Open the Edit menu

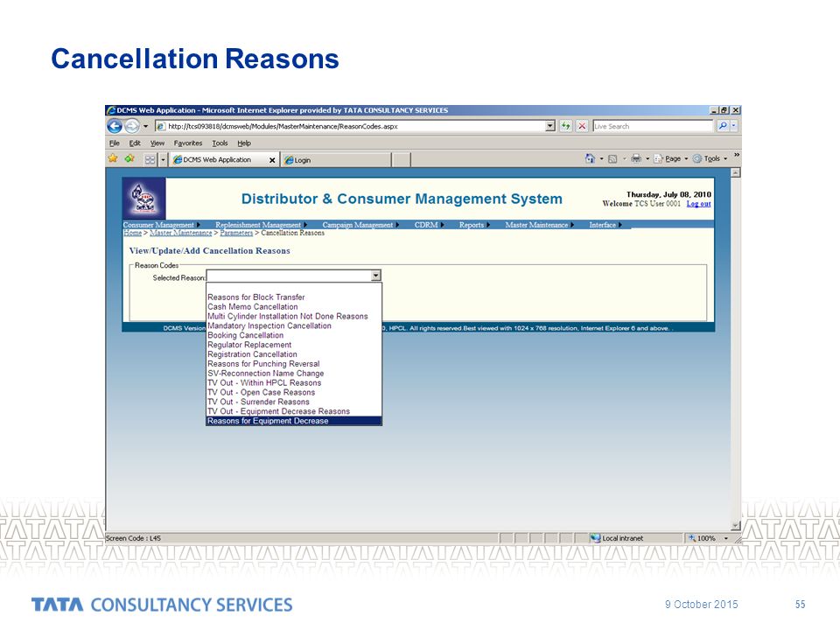(x=135, y=143)
